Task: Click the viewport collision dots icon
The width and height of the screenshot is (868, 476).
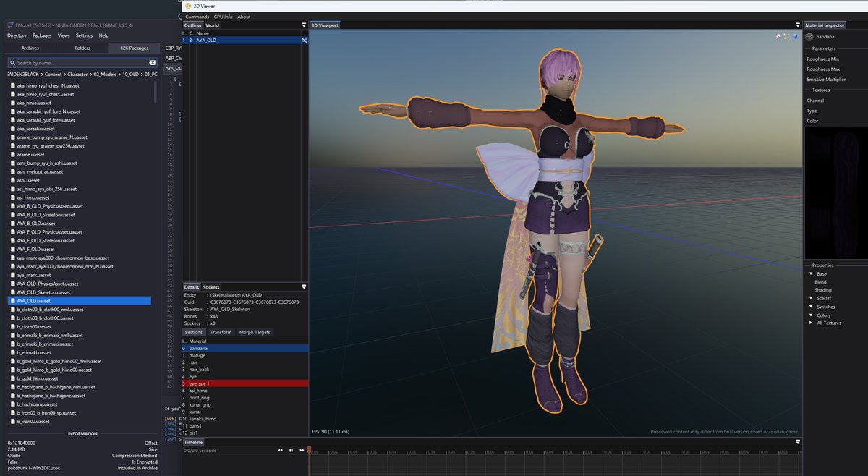Action: [x=786, y=35]
